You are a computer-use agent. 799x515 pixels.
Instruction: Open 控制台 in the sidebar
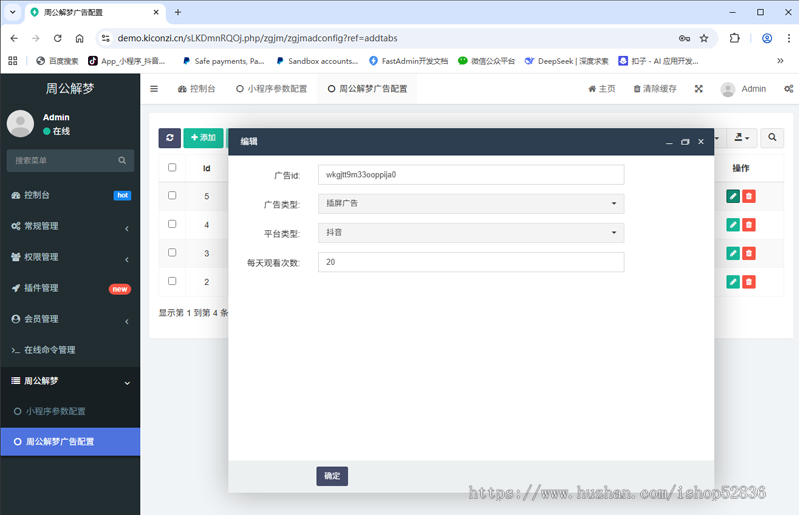coord(70,195)
